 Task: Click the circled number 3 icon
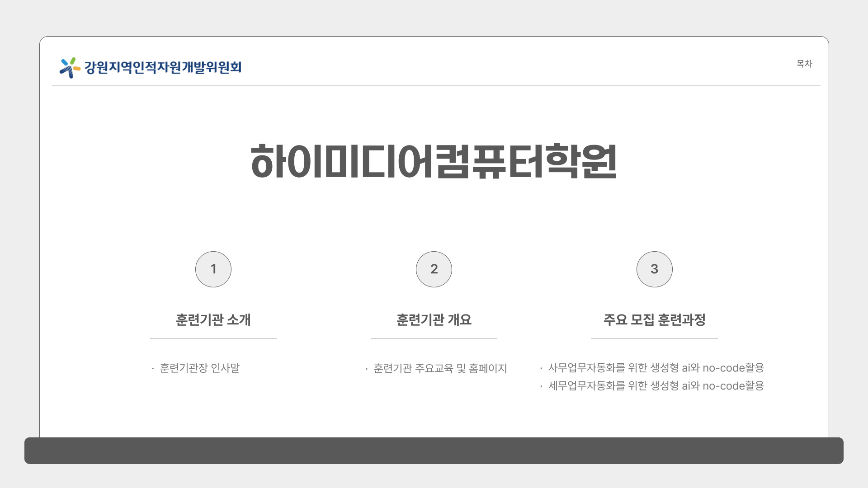click(655, 269)
